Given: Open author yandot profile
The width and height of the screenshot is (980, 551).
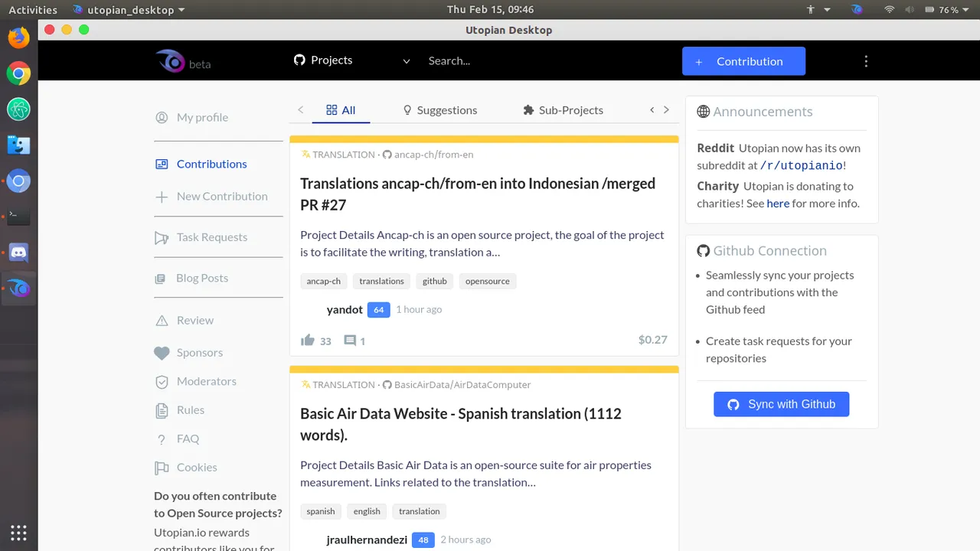Looking at the screenshot, I should click(345, 310).
